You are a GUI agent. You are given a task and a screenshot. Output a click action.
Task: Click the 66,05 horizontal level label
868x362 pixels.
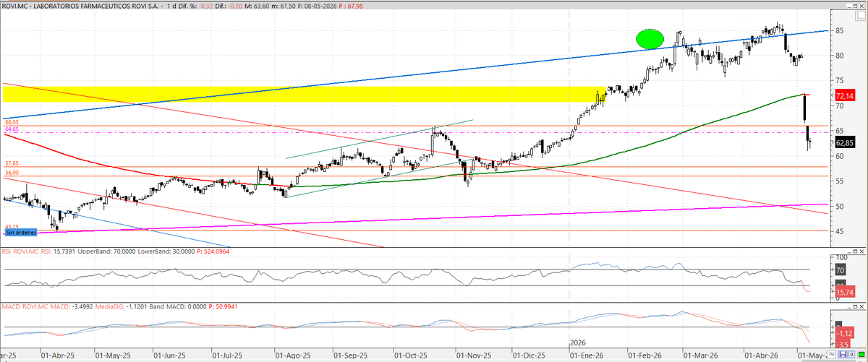pos(11,124)
